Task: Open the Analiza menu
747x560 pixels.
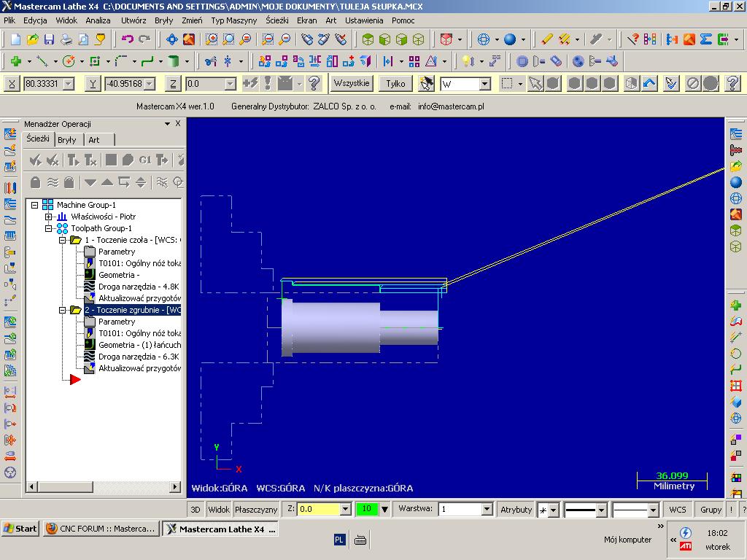Action: 98,20
